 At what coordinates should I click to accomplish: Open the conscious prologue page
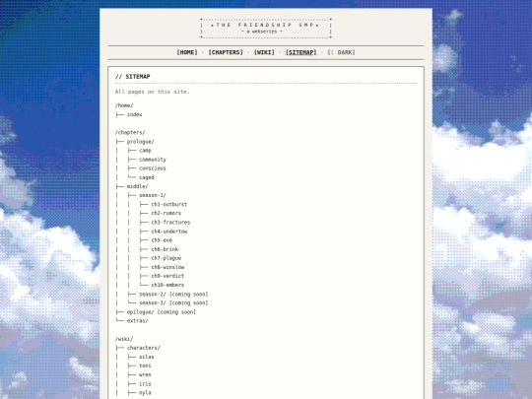(x=153, y=168)
